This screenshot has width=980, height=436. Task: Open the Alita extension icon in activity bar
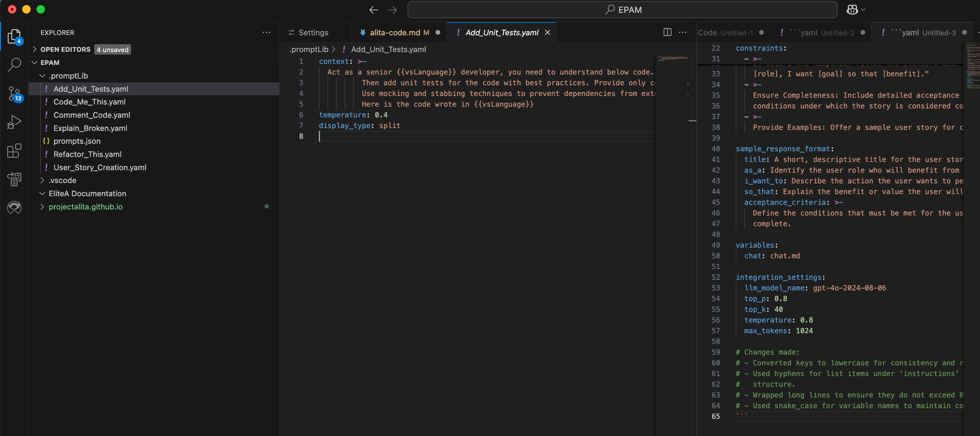(14, 208)
